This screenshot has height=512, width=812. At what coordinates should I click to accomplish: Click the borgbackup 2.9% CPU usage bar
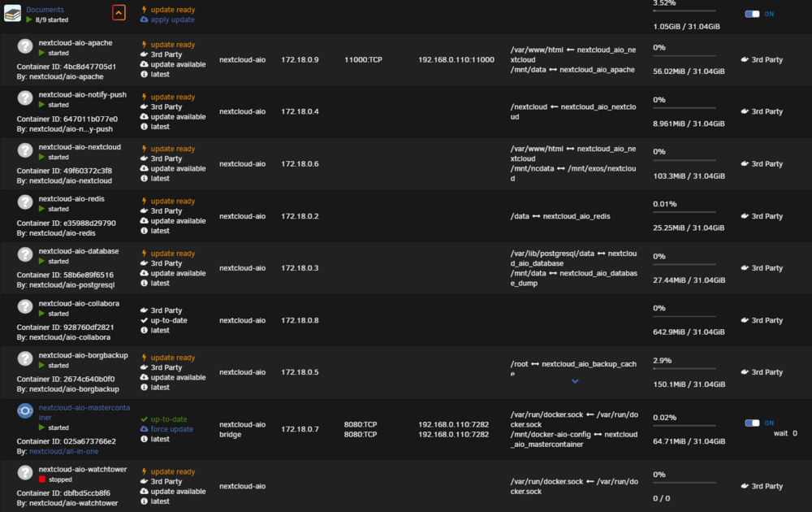point(684,368)
